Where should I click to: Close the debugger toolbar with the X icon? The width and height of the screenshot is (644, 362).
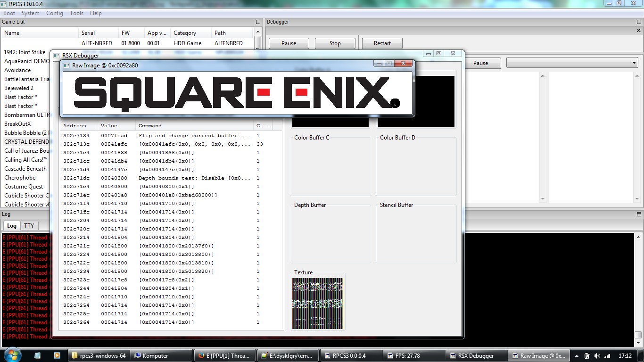[639, 31]
